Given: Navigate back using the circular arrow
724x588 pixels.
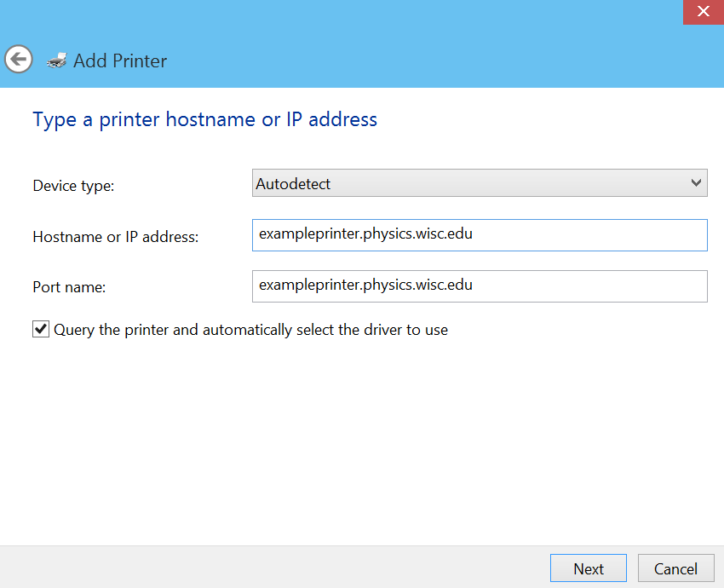Looking at the screenshot, I should 18,60.
